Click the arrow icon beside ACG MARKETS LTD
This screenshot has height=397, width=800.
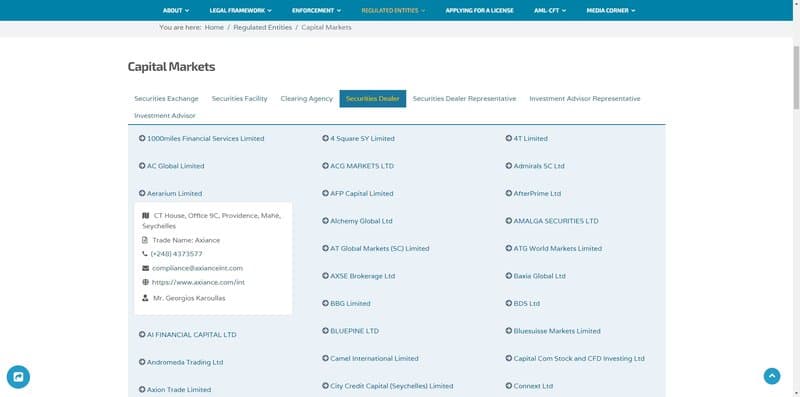point(325,166)
